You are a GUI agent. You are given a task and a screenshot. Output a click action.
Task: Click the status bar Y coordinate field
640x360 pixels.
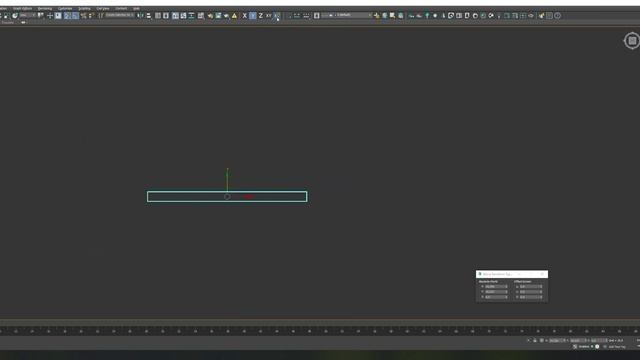point(577,340)
